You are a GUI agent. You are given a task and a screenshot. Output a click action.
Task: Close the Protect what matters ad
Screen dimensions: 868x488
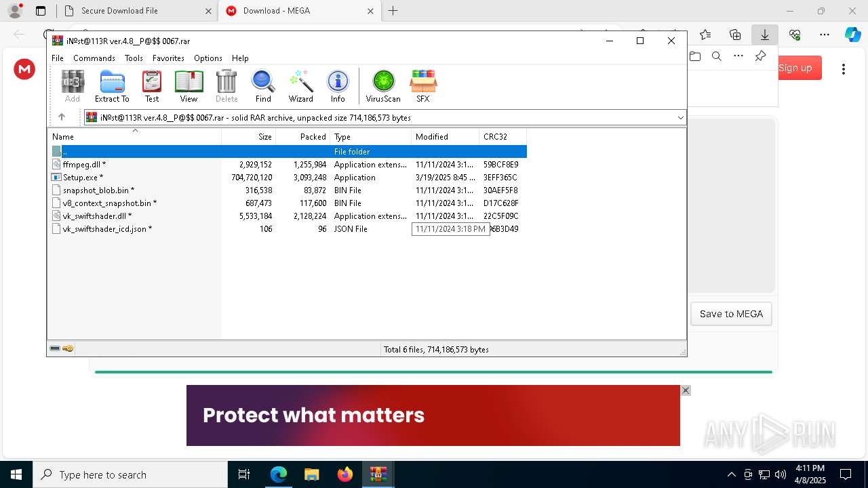tap(686, 390)
